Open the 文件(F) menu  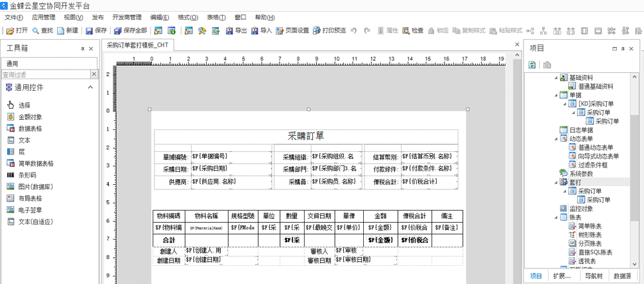pos(14,17)
